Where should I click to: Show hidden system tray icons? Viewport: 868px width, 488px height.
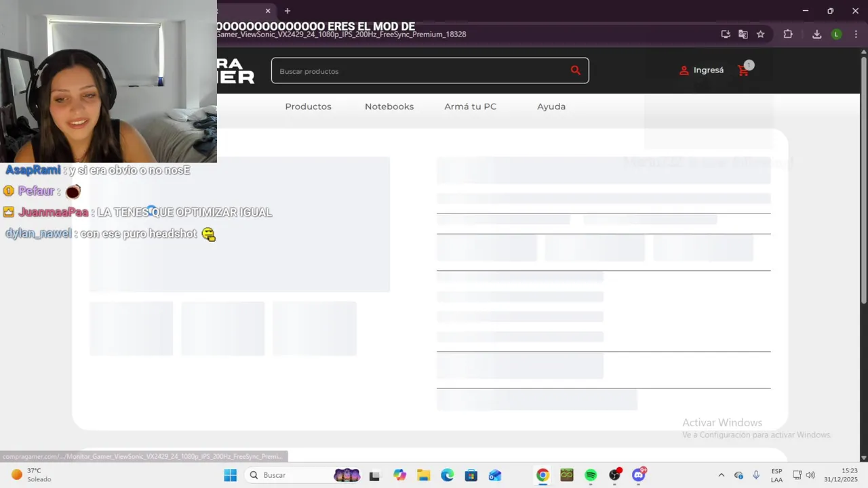(x=721, y=475)
